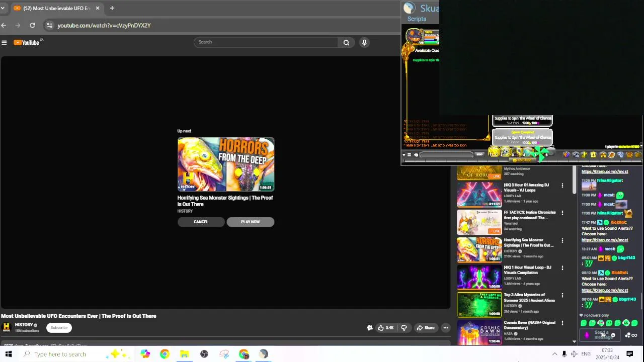Image resolution: width=644 pixels, height=362 pixels.
Task: Activate voice search microphone icon
Action: click(364, 42)
